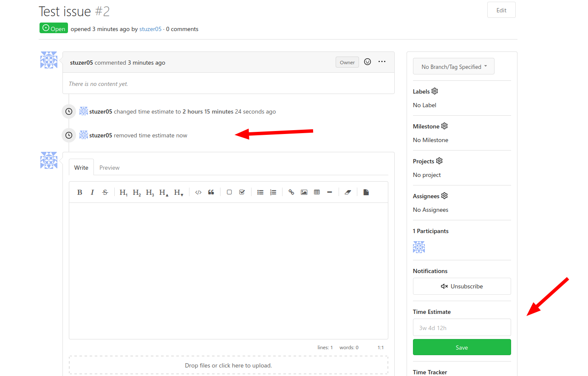
Task: Insert an image with picture icon
Action: [x=304, y=192]
